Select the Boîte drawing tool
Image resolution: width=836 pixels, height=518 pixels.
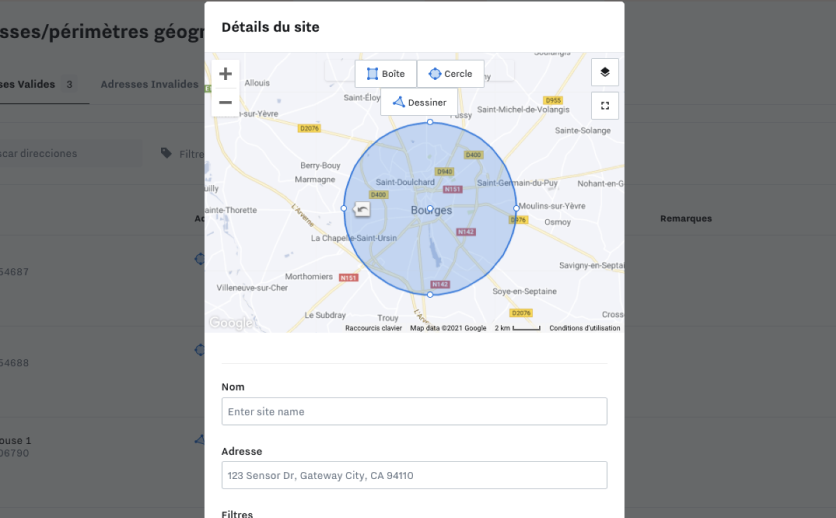pos(386,74)
